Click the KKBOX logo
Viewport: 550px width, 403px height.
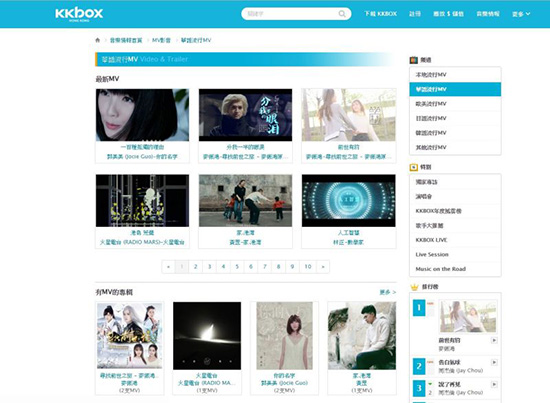click(79, 14)
